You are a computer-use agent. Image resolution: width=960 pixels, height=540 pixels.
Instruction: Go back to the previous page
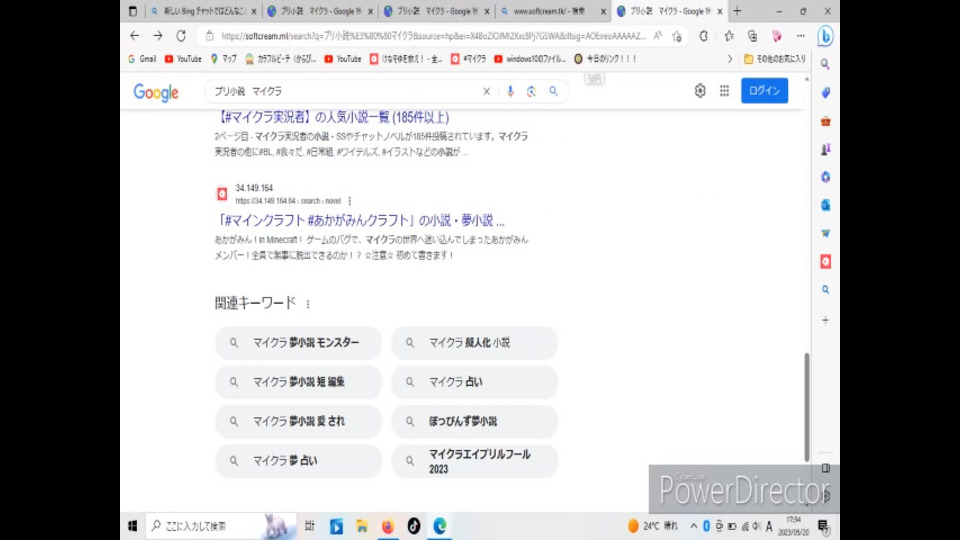pyautogui.click(x=135, y=36)
